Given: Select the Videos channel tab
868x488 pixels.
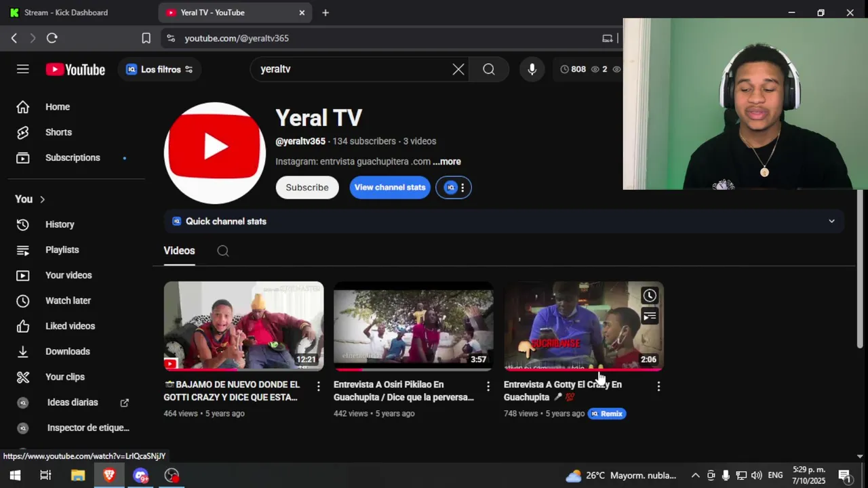Looking at the screenshot, I should point(179,251).
